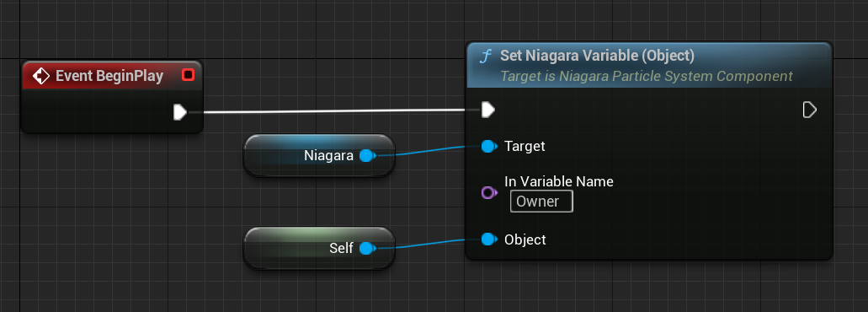Click the Target pin label
868x312 pixels.
click(525, 146)
